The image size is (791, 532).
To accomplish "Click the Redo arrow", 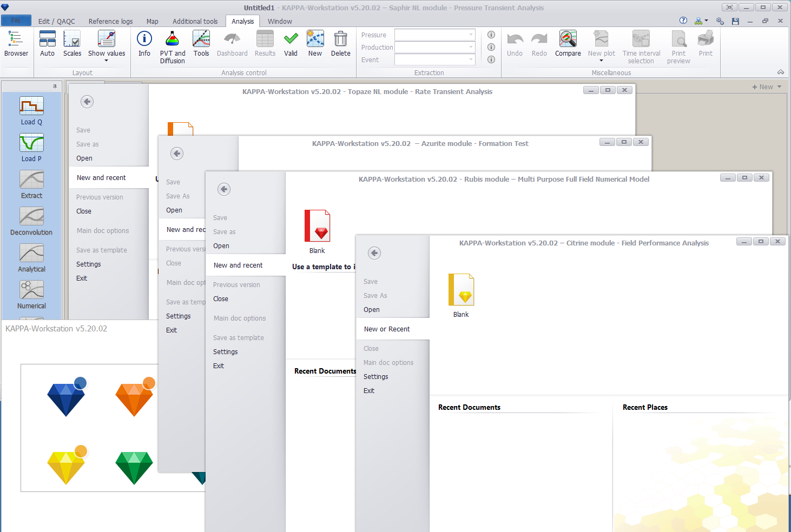I will tap(539, 39).
